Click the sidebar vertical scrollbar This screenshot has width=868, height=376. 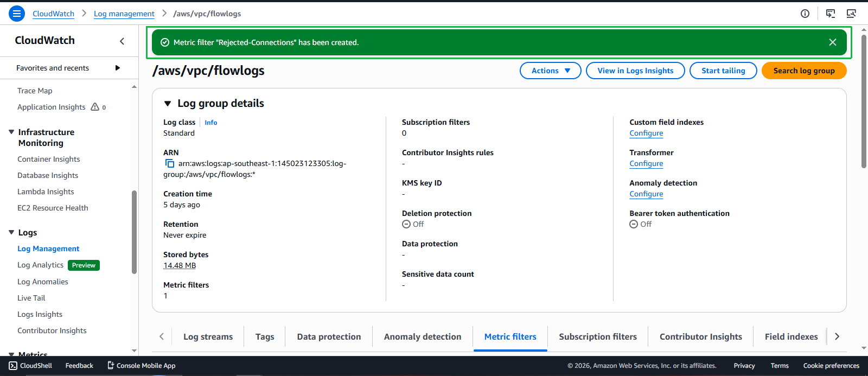tap(134, 232)
